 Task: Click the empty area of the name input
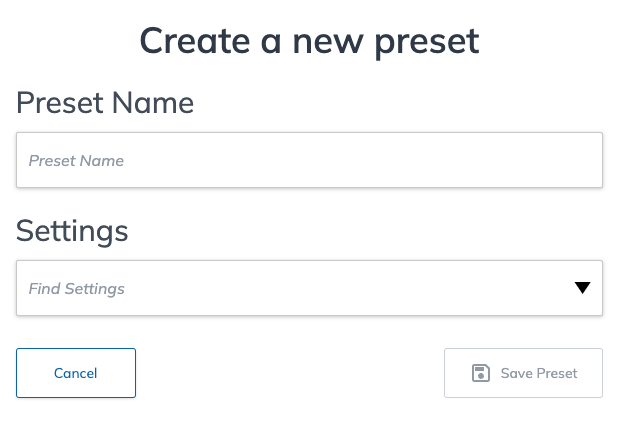358,160
